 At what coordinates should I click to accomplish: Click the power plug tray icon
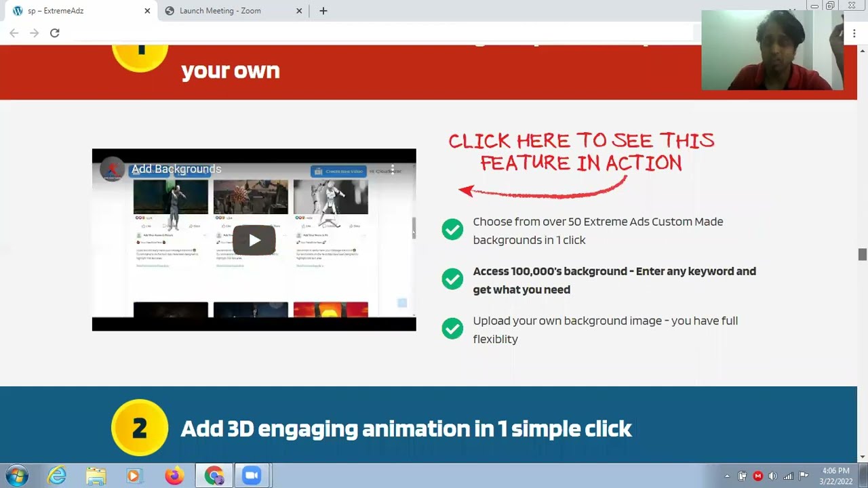(743, 476)
